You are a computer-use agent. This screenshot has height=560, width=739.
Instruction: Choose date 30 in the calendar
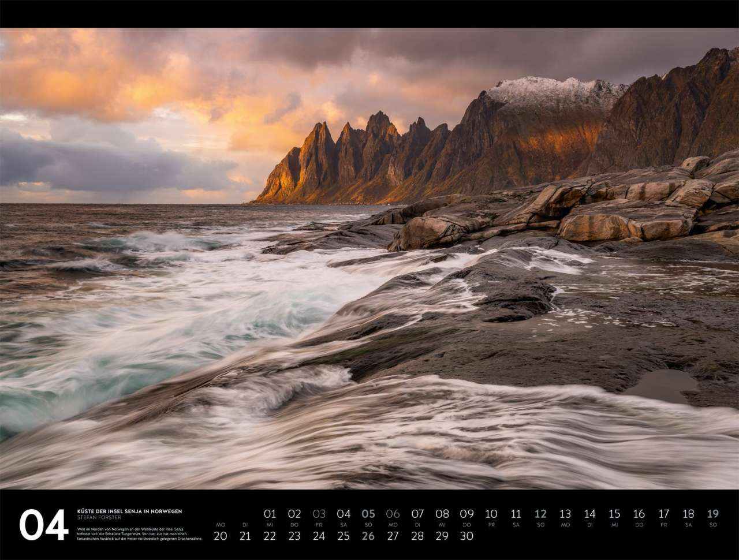(466, 536)
